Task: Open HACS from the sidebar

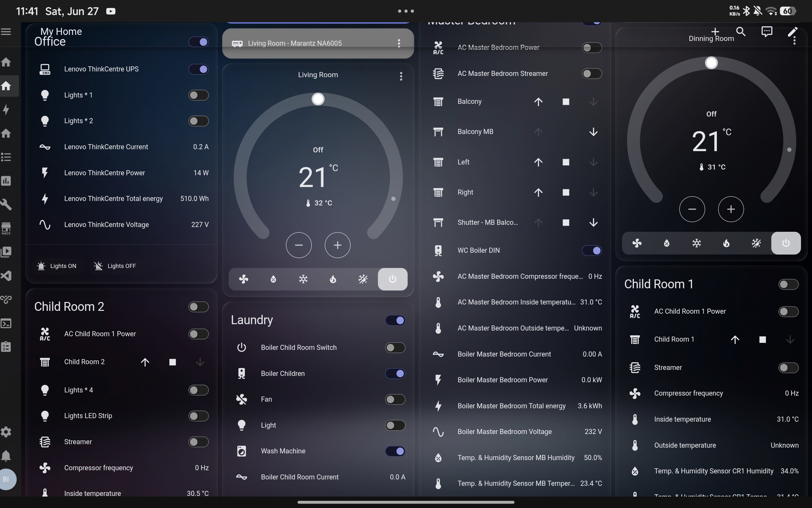Action: point(6,229)
